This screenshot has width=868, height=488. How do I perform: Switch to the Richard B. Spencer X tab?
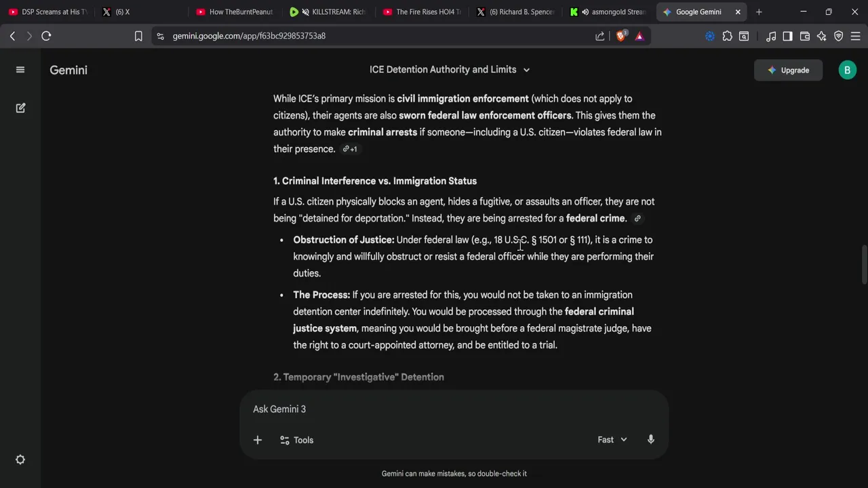click(x=515, y=12)
